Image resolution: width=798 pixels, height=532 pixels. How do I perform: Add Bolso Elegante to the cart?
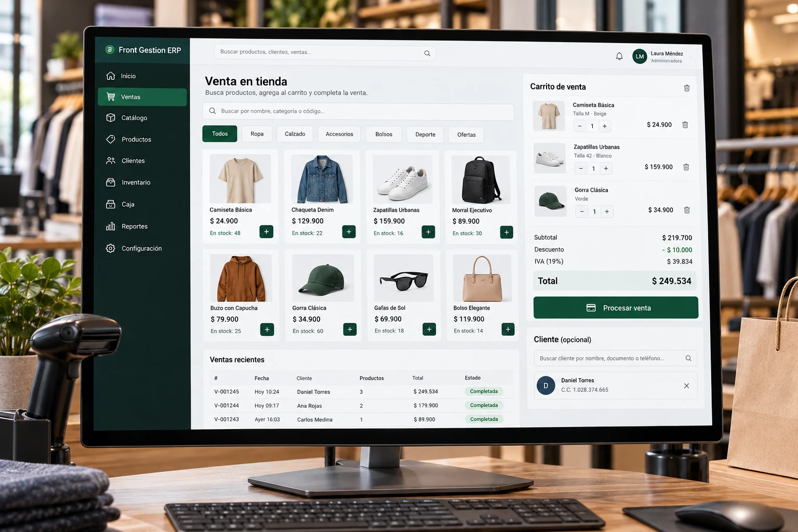[508, 329]
